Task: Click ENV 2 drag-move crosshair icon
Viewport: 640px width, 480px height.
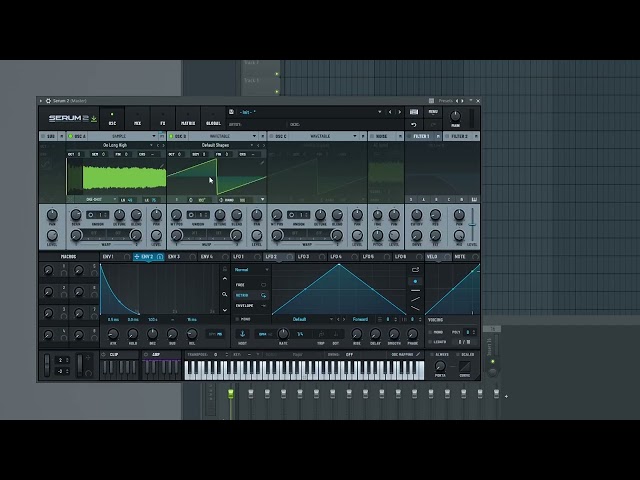Action: (136, 257)
